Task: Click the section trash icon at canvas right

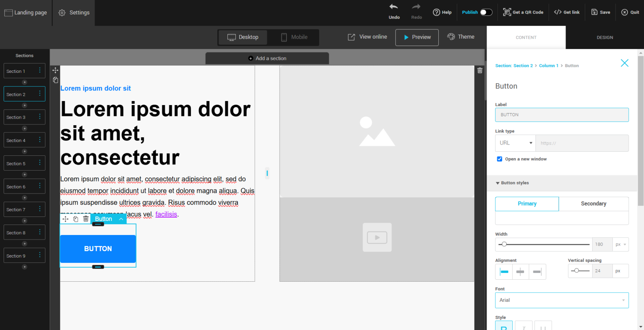Action: pos(480,70)
